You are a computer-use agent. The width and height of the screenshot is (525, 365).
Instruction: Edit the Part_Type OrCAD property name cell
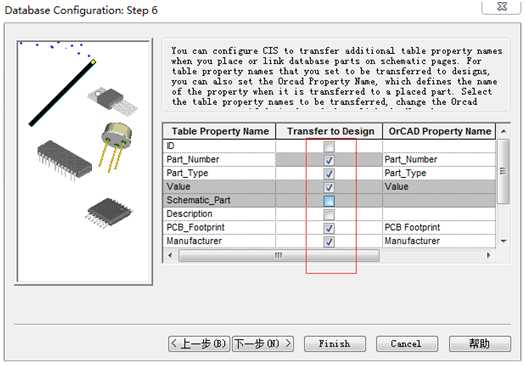pyautogui.click(x=439, y=173)
